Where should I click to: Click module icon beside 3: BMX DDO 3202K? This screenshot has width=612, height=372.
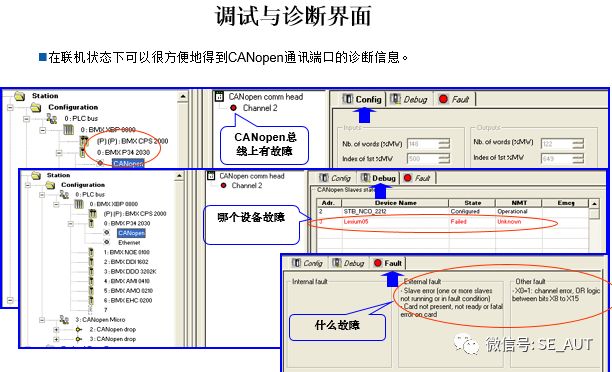pos(91,271)
